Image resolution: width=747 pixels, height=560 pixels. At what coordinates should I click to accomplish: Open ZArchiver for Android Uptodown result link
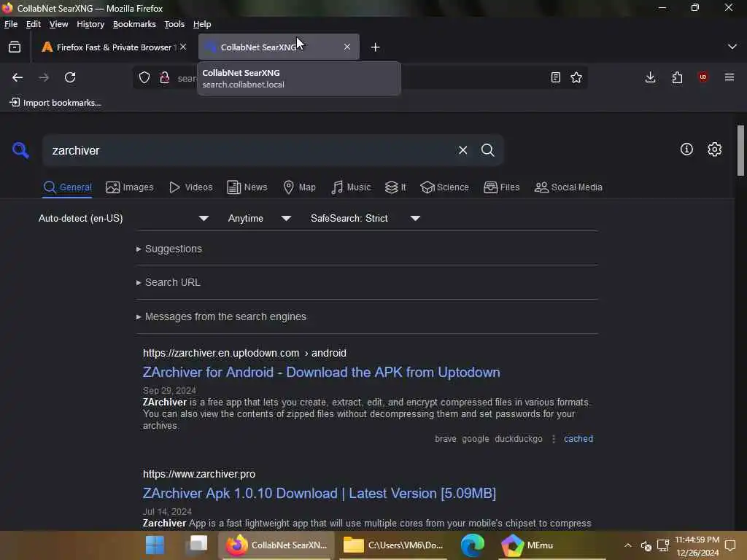[322, 373]
